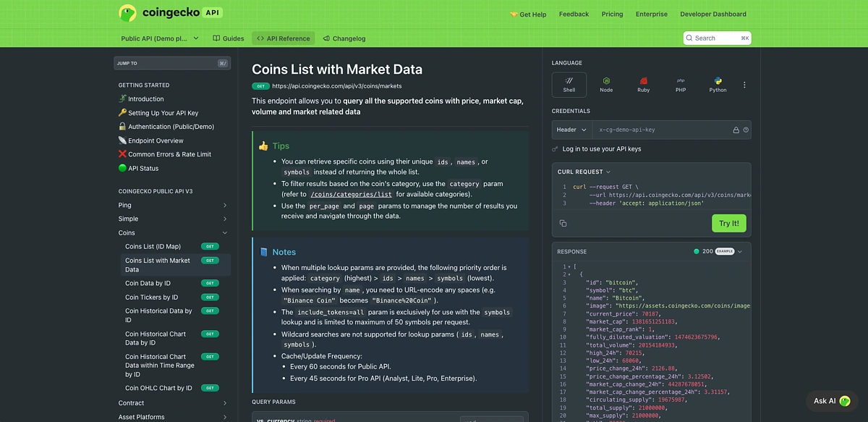The width and height of the screenshot is (868, 422).
Task: Click Log in to use your API keys
Action: pos(602,149)
